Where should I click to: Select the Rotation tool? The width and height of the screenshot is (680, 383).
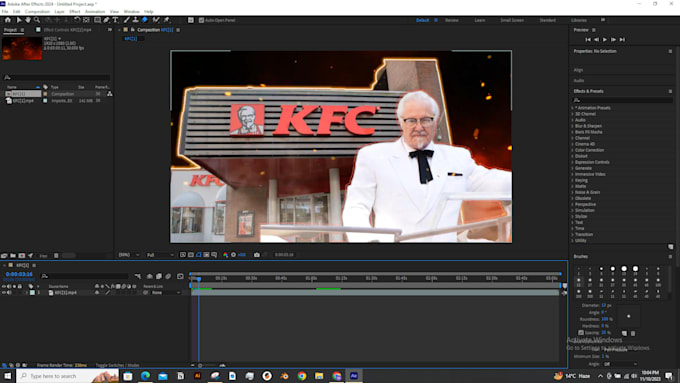pos(77,20)
